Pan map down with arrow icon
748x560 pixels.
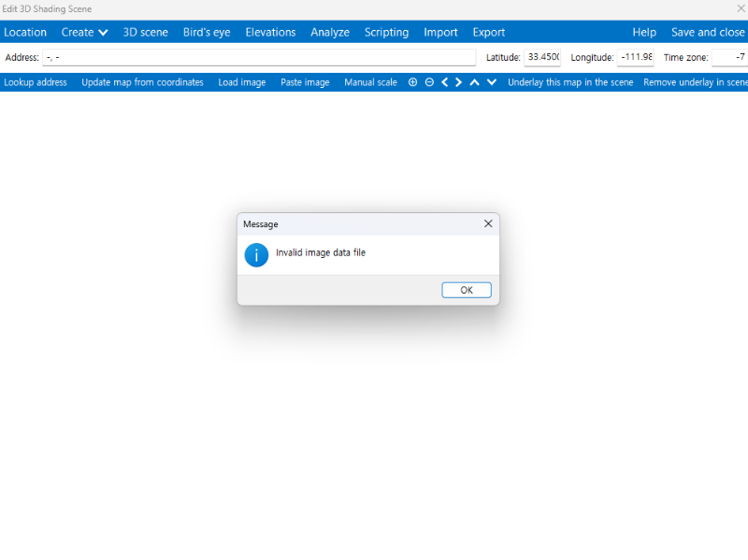491,82
